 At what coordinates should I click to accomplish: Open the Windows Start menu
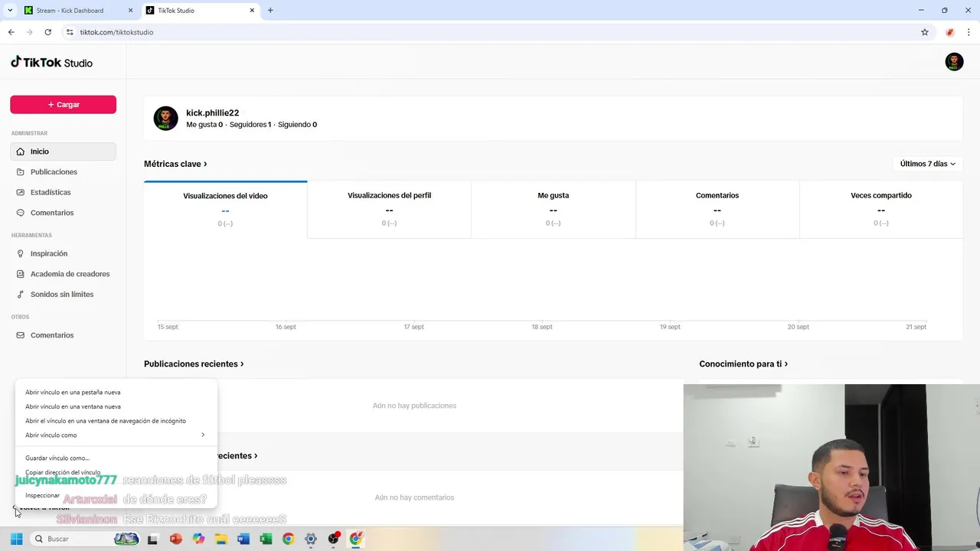tap(16, 539)
